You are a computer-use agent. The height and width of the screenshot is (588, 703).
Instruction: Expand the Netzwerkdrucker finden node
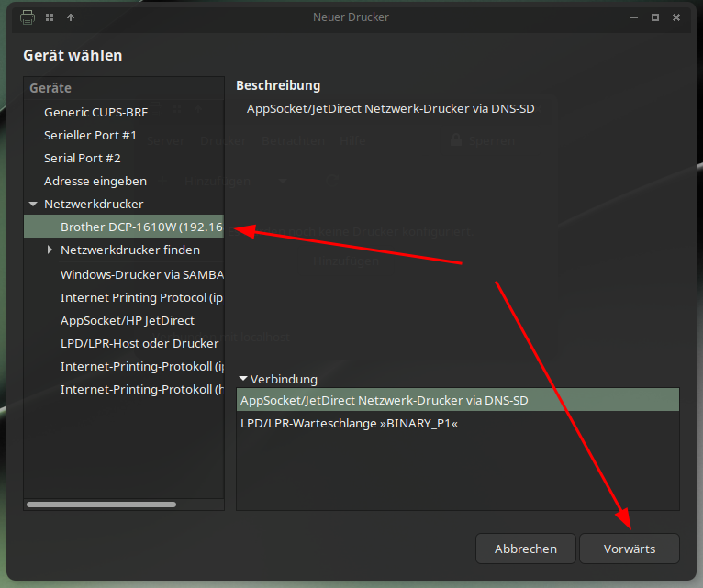pos(50,250)
